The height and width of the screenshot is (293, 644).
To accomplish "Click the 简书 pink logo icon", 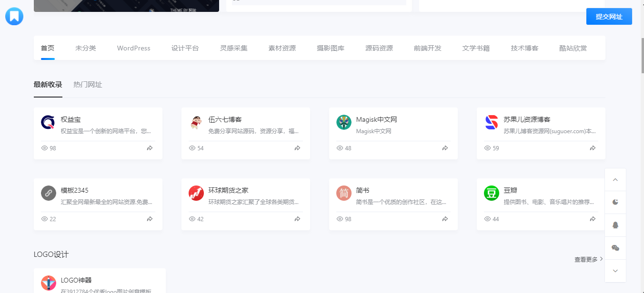I will (344, 193).
